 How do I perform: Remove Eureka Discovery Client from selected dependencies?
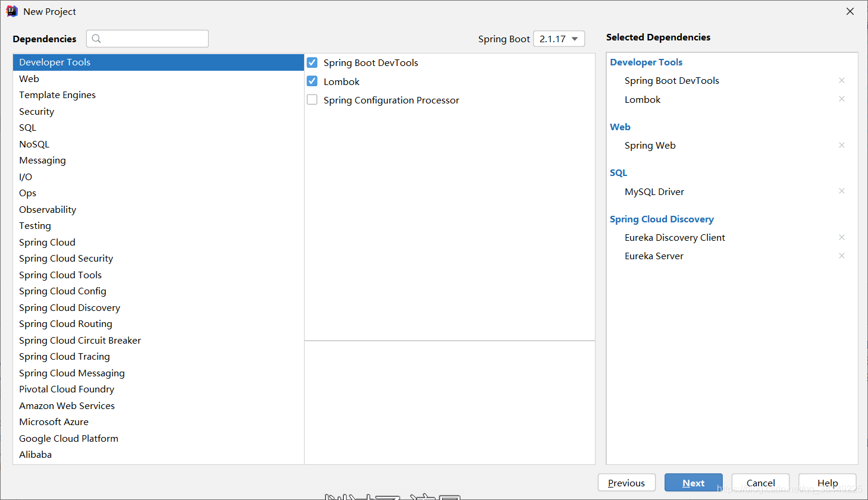[x=841, y=237]
